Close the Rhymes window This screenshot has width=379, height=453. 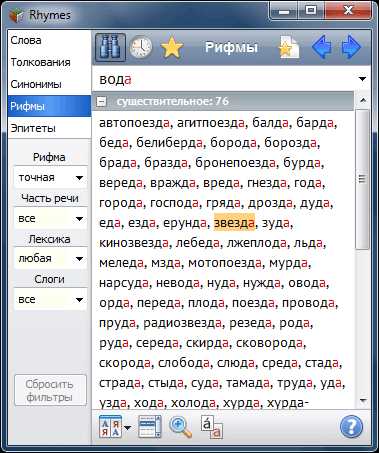348,12
